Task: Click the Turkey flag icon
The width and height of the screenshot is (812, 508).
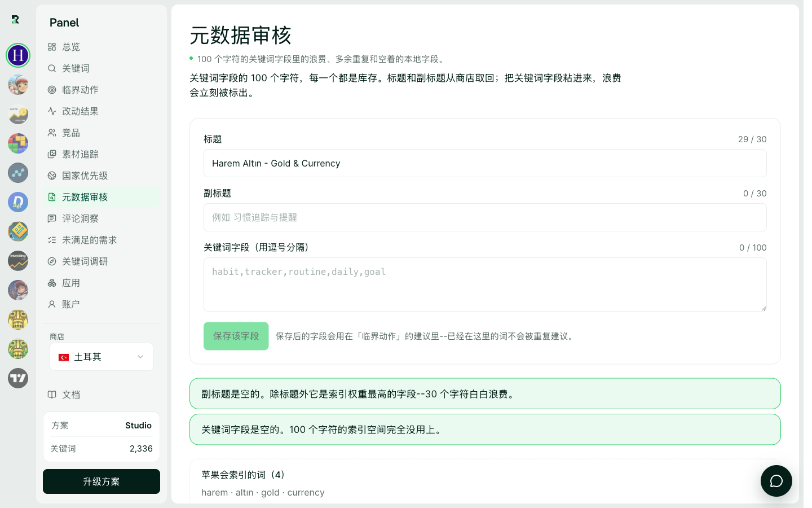Action: click(64, 357)
